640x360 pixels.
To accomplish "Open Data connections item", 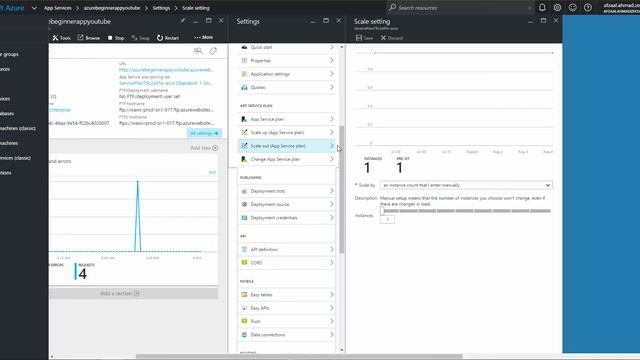I will tap(287, 335).
